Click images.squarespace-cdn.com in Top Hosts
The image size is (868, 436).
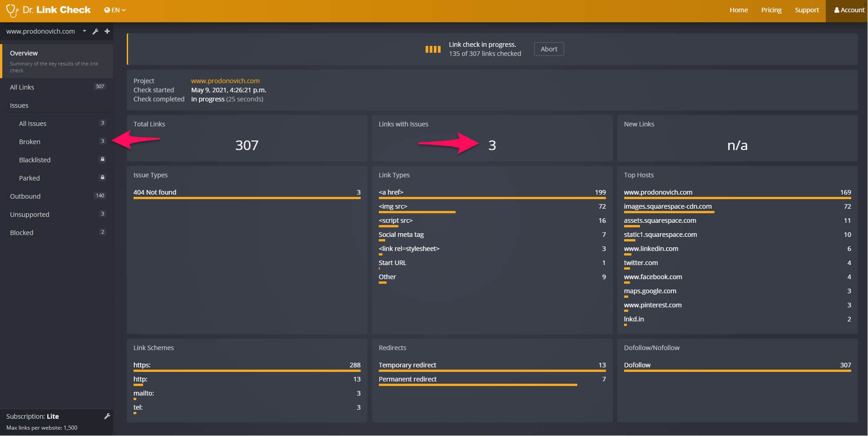coord(668,206)
